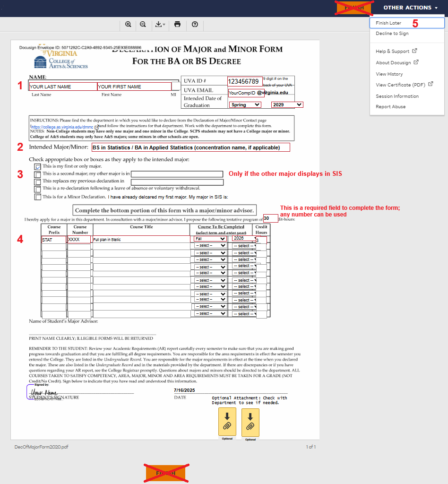Click the UVA ID number field
Image resolution: width=448 pixels, height=484 pixels.
click(x=245, y=81)
